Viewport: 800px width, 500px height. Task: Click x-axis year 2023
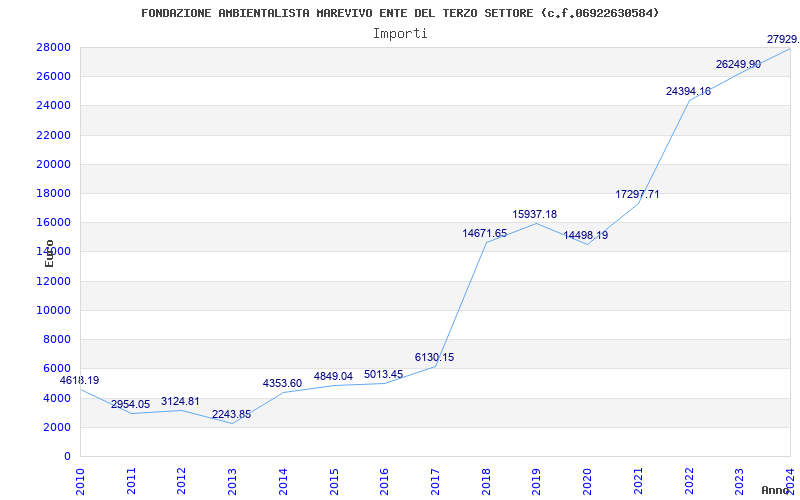740,481
